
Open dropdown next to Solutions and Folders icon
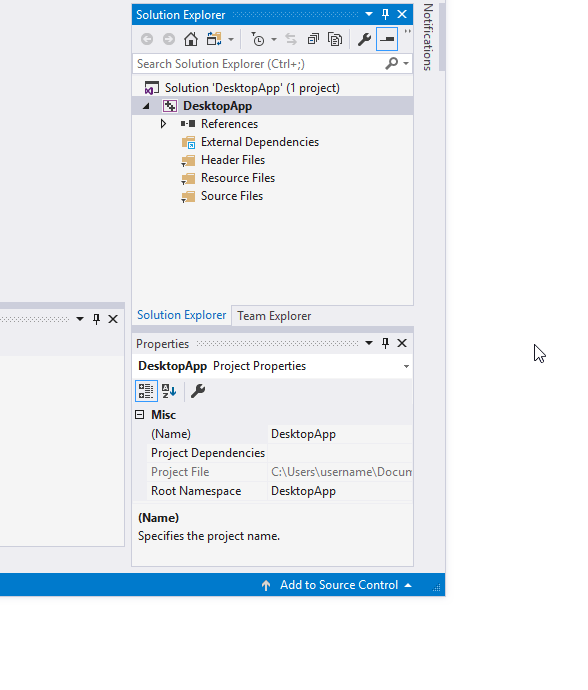(231, 40)
